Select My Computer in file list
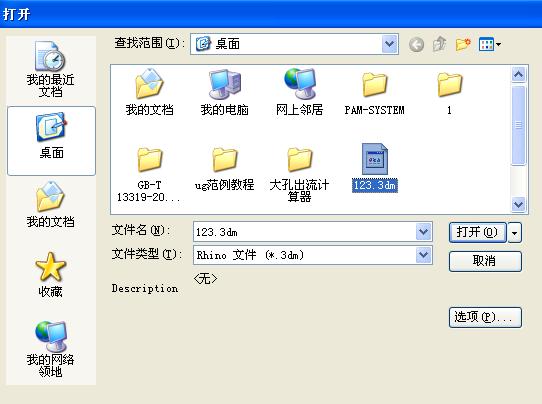The image size is (542, 404). 225,92
